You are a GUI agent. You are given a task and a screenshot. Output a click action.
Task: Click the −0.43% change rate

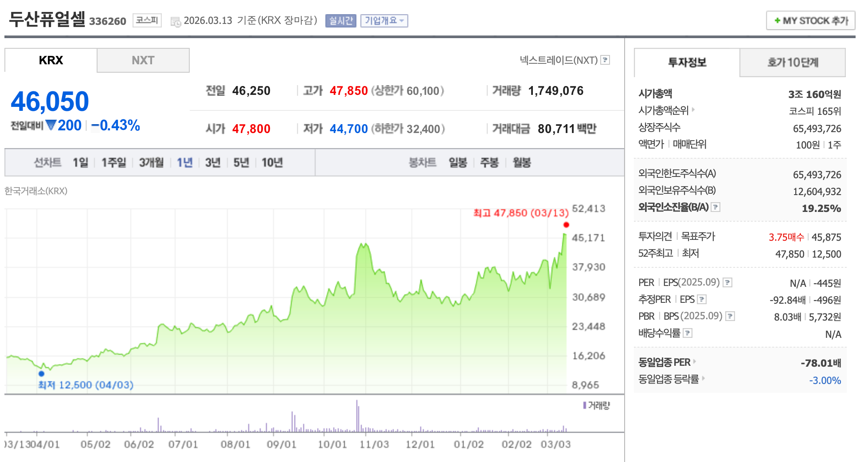116,125
